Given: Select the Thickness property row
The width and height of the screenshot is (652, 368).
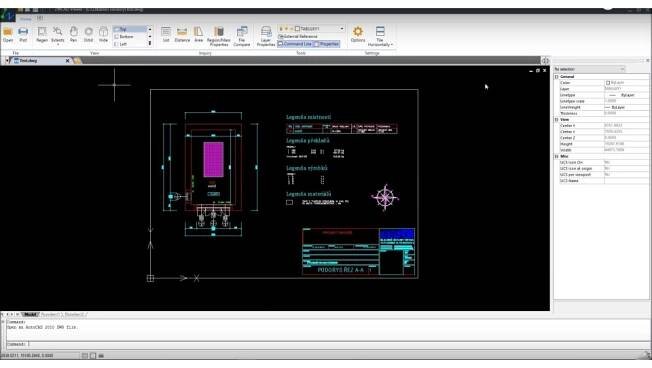Looking at the screenshot, I should pyautogui.click(x=604, y=114).
